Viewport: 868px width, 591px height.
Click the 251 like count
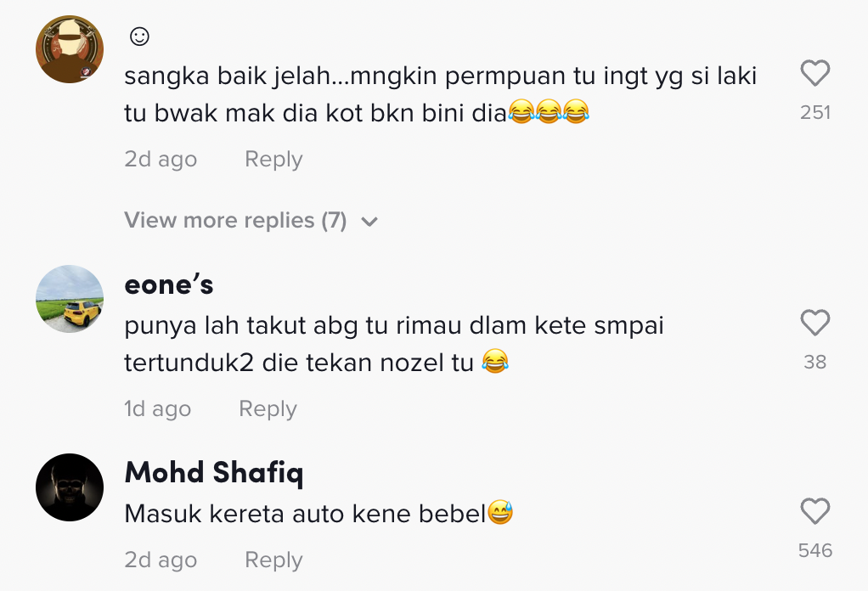click(x=814, y=112)
